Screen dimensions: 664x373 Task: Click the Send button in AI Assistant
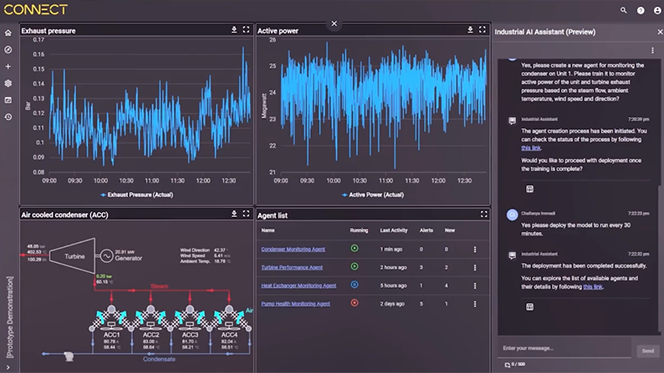pos(647,351)
